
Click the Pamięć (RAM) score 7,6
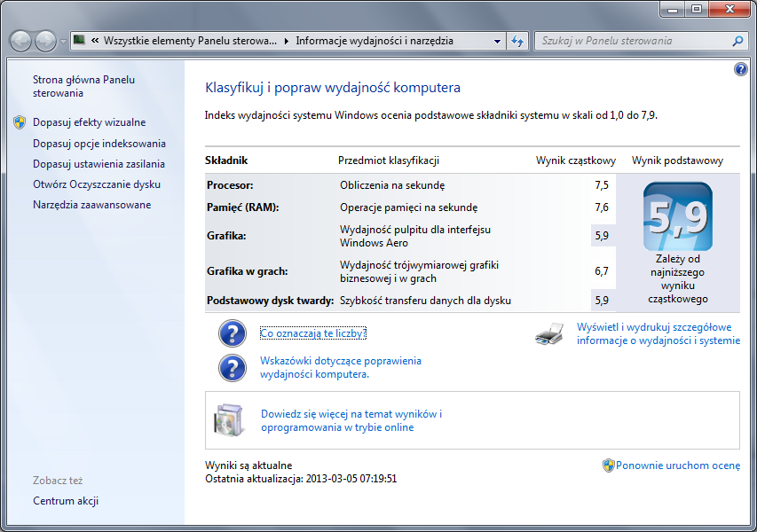click(x=602, y=207)
